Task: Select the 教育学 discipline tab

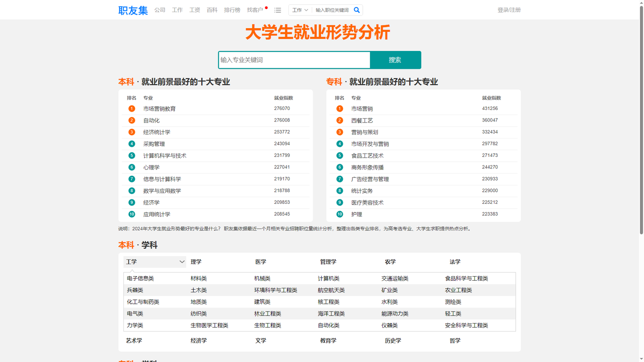Action: (x=328, y=341)
